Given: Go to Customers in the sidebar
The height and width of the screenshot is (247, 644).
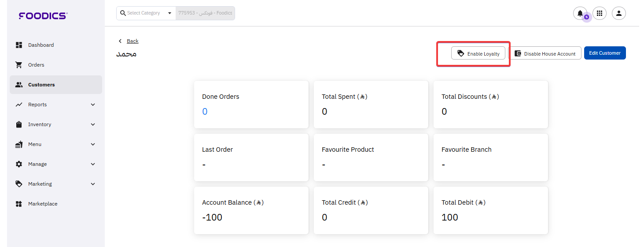Looking at the screenshot, I should point(41,85).
